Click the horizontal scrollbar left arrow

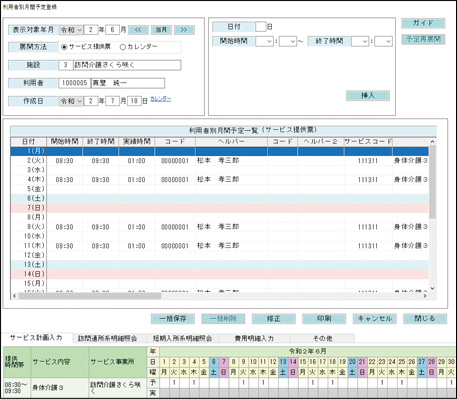14,296
